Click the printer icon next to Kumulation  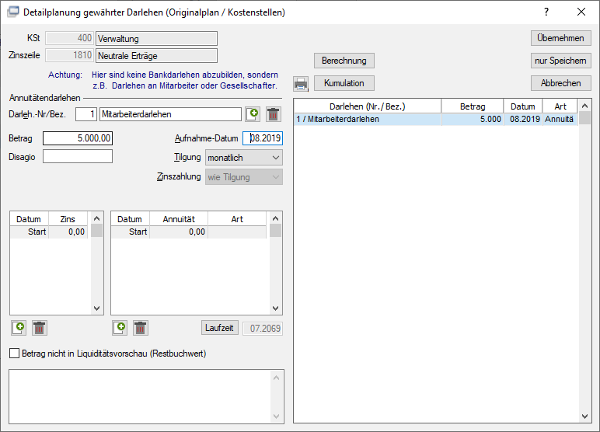pos(301,83)
